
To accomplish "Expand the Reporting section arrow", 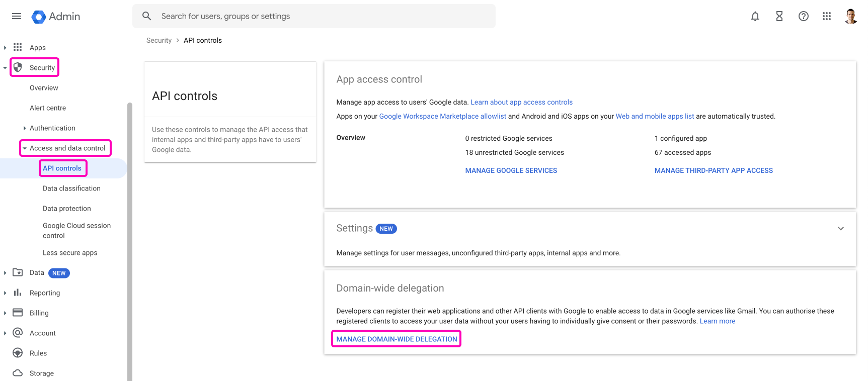I will click(5, 293).
